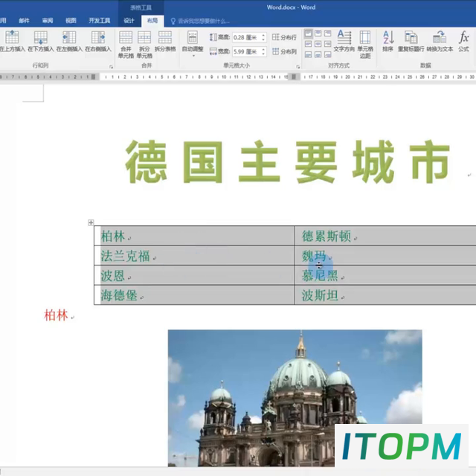
Task: Click Insert Below (在下方插入) icon
Action: coord(40,37)
